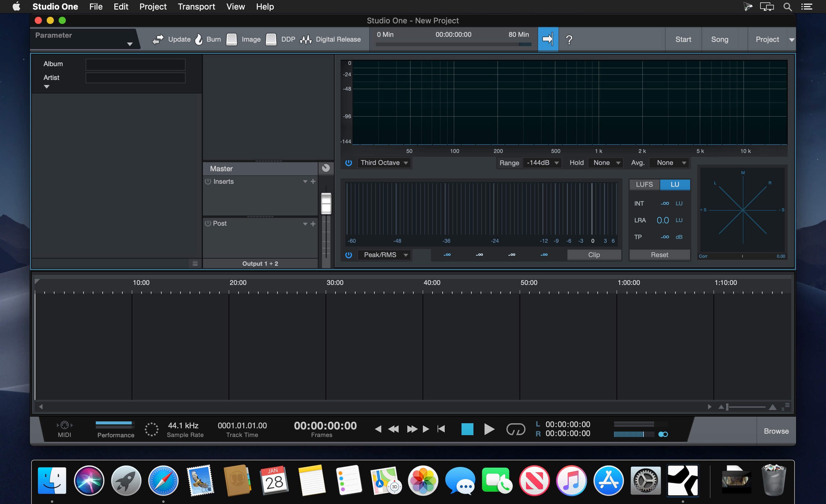Switch loudness display to LUFS

[x=644, y=184]
